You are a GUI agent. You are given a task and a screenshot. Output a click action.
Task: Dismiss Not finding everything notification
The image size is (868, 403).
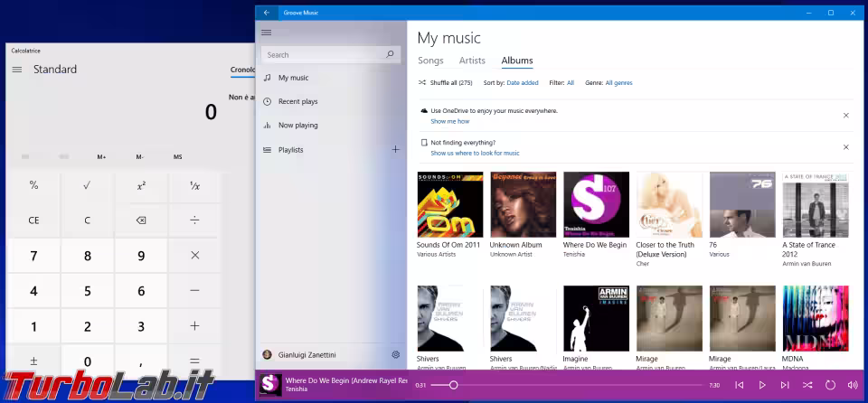[846, 147]
